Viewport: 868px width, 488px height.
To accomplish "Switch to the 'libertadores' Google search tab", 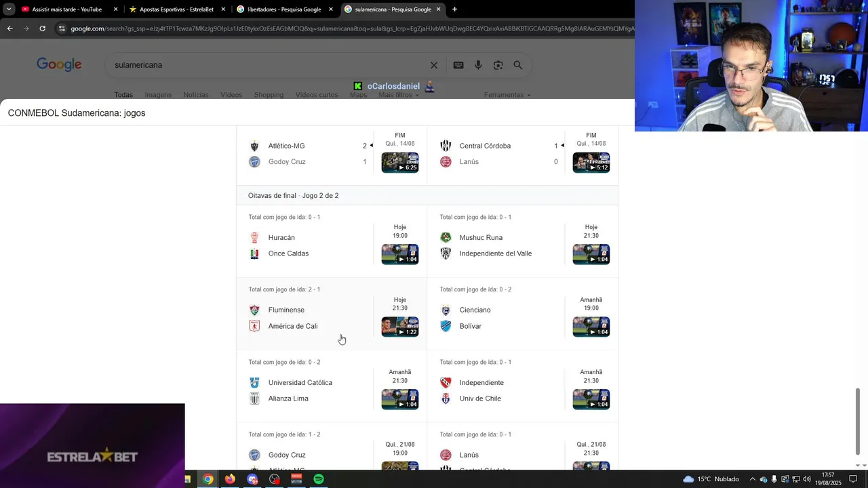I will click(284, 9).
